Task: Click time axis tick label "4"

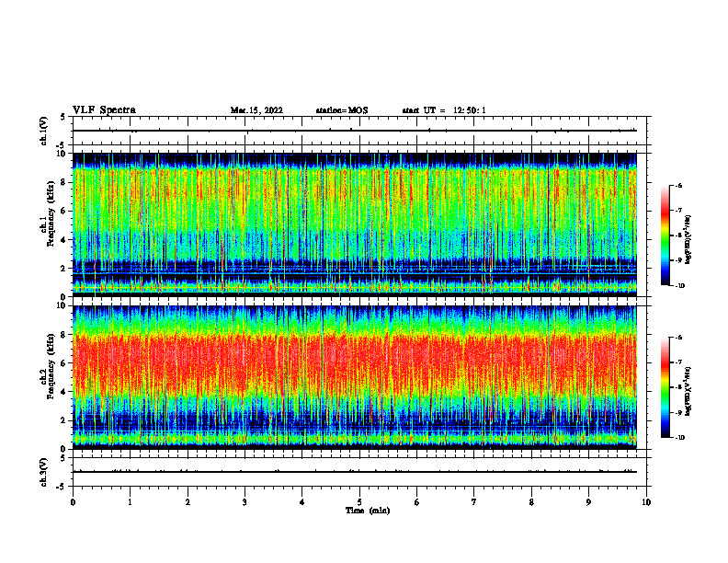Action: (302, 502)
